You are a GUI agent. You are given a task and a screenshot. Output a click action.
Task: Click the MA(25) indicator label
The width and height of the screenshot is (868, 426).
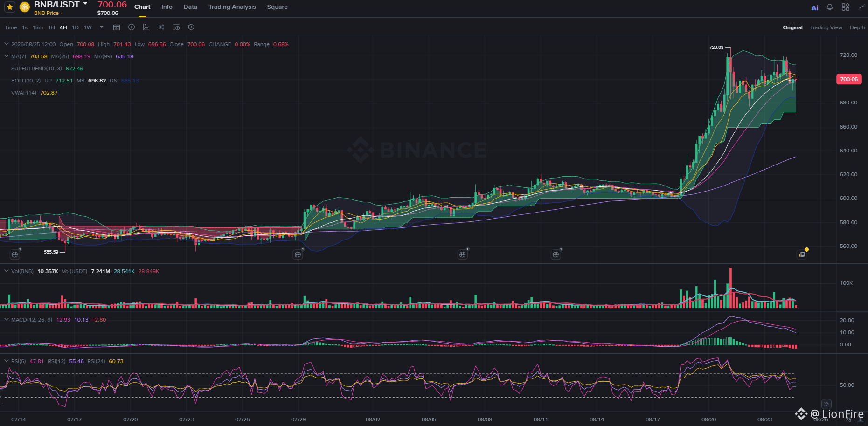tap(60, 56)
